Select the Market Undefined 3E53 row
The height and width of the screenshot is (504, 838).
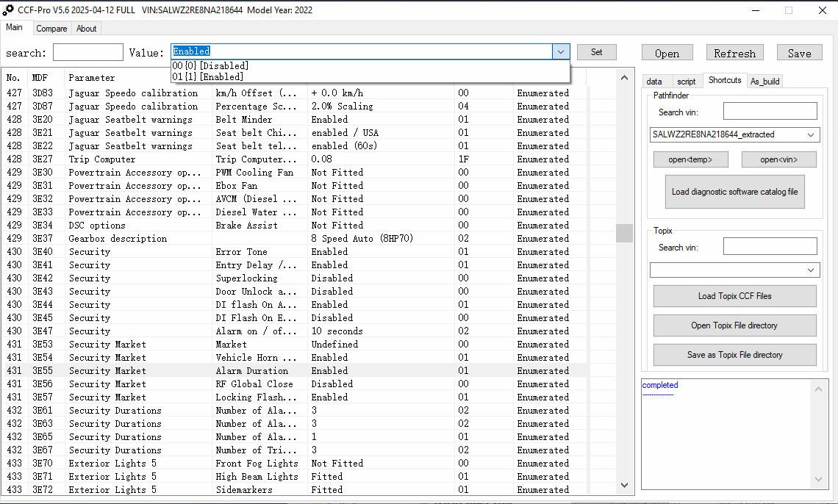pos(294,345)
